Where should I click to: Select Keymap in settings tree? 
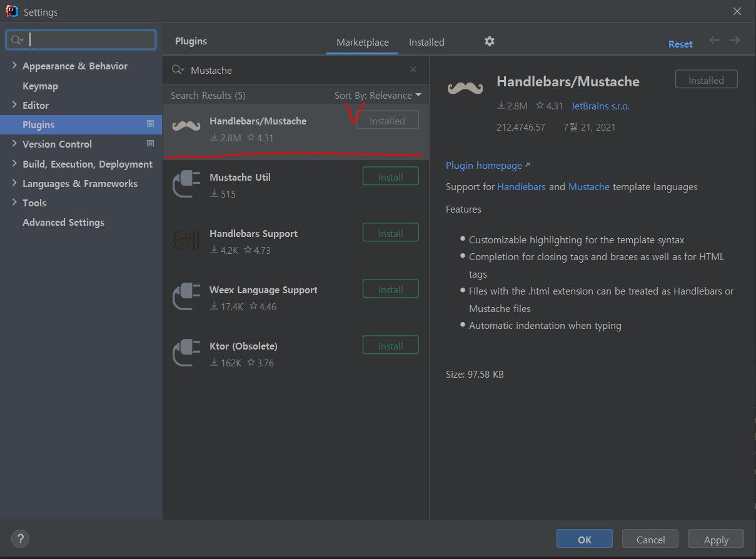[40, 86]
